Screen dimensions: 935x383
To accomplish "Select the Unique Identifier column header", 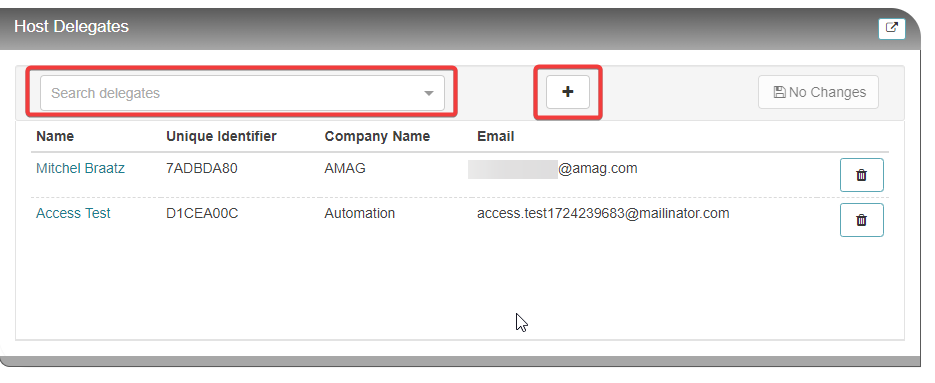I will coord(221,136).
